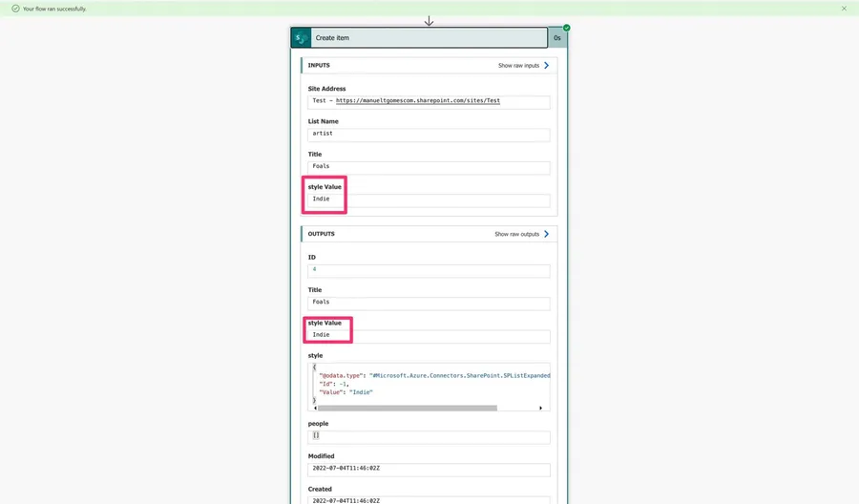
Task: Click the checkmark icon in the success banner
Action: pyautogui.click(x=15, y=8)
